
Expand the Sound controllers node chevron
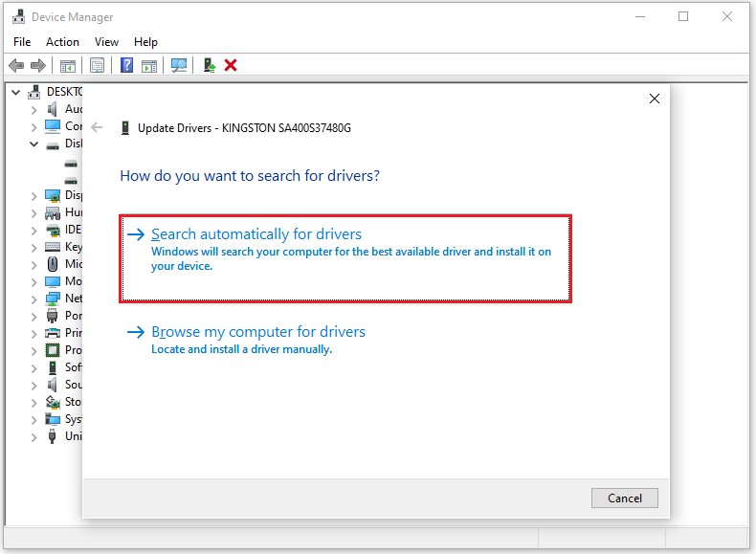pyautogui.click(x=33, y=386)
